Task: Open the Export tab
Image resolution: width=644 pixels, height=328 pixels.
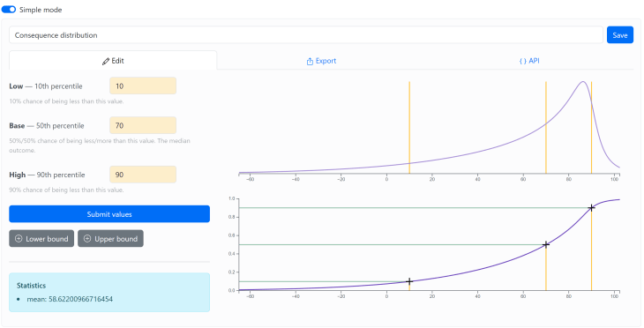Action: [x=321, y=61]
